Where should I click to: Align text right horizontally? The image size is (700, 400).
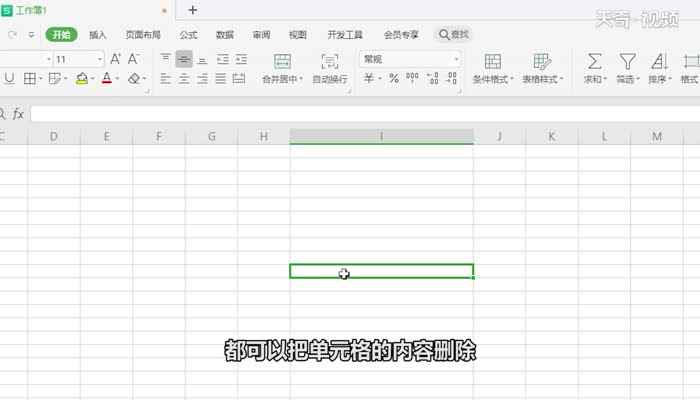pos(202,79)
